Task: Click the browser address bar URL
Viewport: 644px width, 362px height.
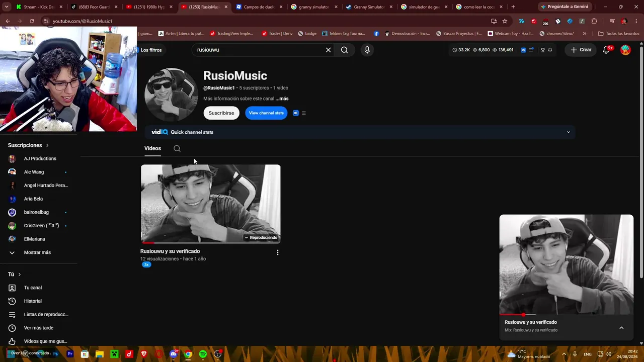Action: [x=83, y=21]
